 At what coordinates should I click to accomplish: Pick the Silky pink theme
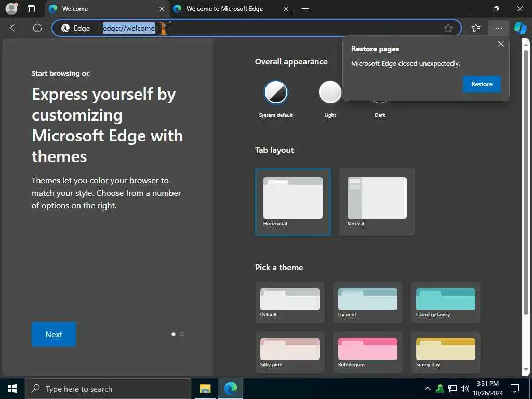(x=290, y=352)
